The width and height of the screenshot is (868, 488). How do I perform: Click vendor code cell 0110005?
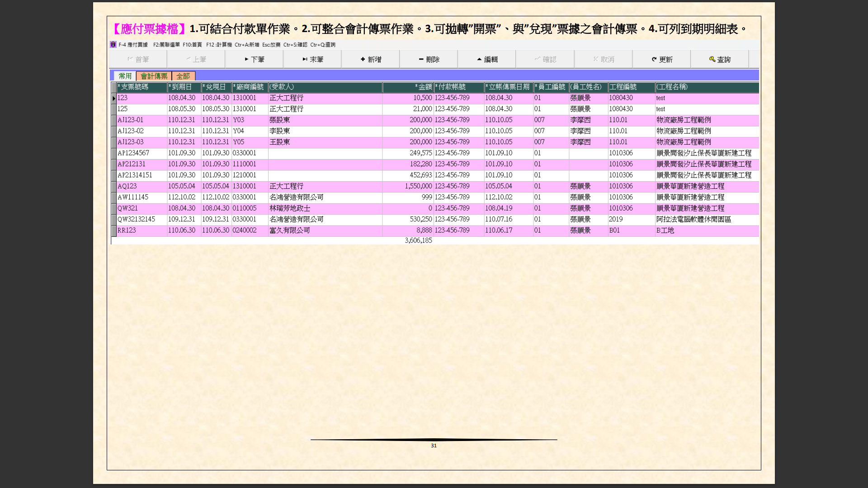pyautogui.click(x=250, y=208)
